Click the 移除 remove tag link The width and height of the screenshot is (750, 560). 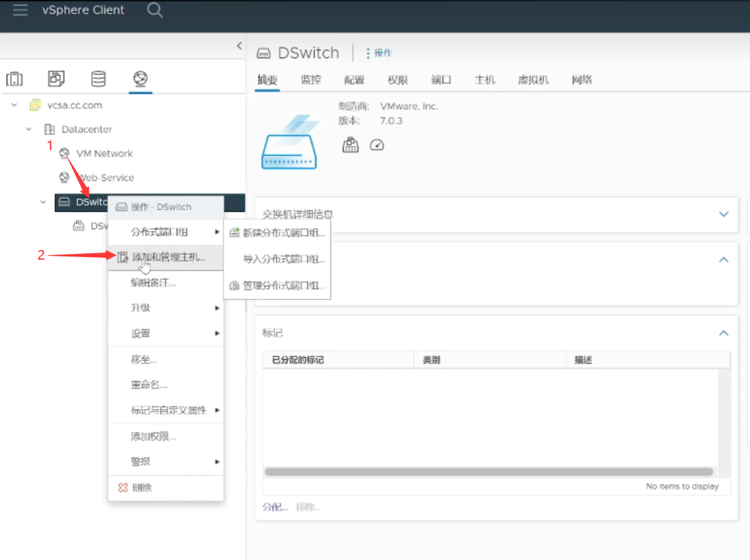(x=308, y=507)
